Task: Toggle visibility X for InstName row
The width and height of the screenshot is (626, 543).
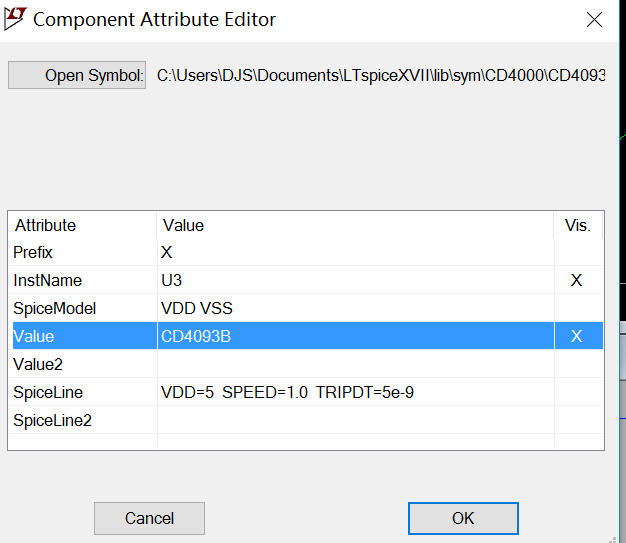Action: coord(578,280)
